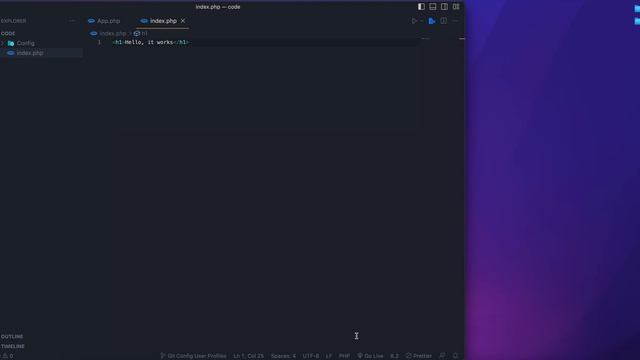This screenshot has width=640, height=360.
Task: Collapse the CODE section header
Action: [x=8, y=33]
